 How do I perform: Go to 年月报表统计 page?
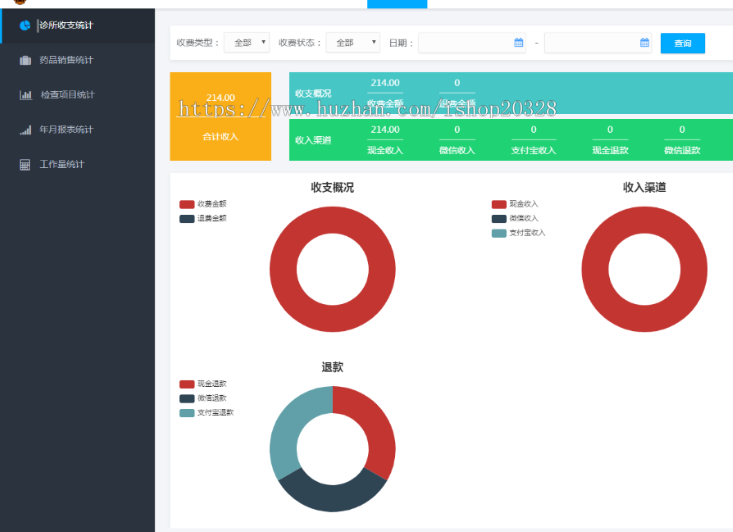pyautogui.click(x=78, y=129)
